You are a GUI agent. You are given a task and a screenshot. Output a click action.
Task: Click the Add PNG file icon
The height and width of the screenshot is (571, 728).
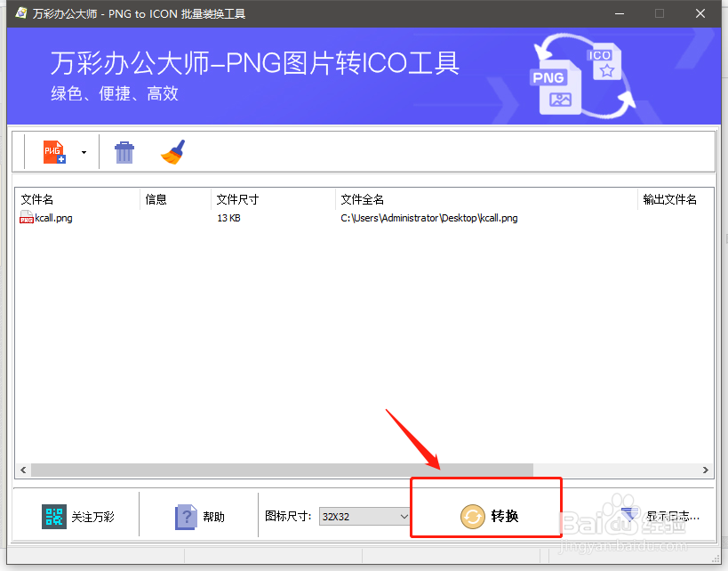tap(54, 152)
